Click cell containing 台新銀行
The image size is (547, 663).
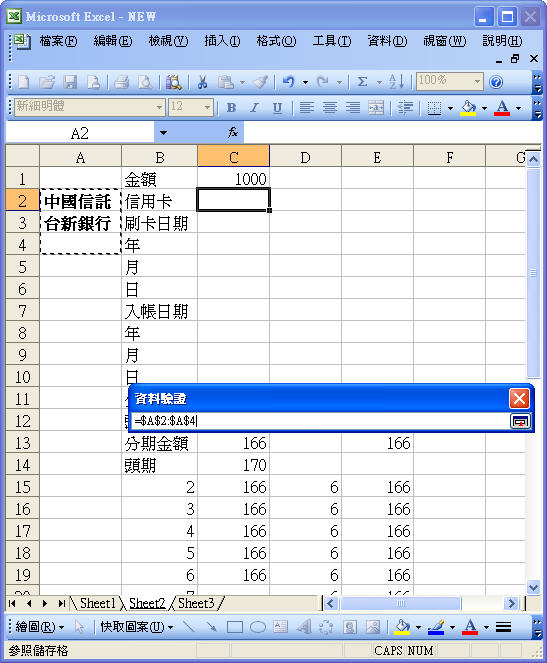pyautogui.click(x=80, y=224)
